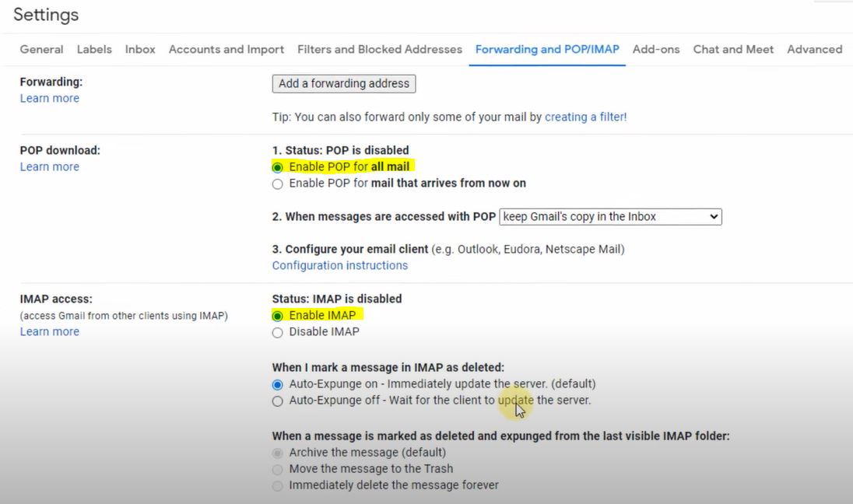Open Learn more link under Forwarding

pos(50,99)
